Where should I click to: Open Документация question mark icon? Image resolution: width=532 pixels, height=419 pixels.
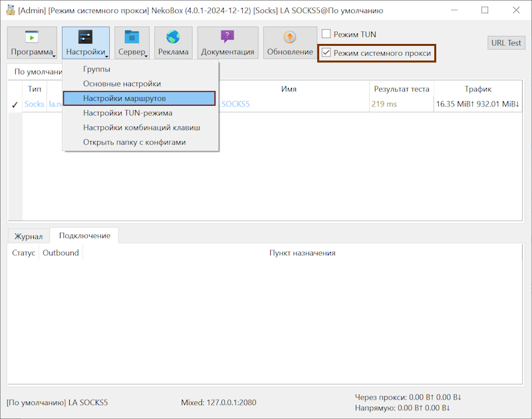click(227, 37)
